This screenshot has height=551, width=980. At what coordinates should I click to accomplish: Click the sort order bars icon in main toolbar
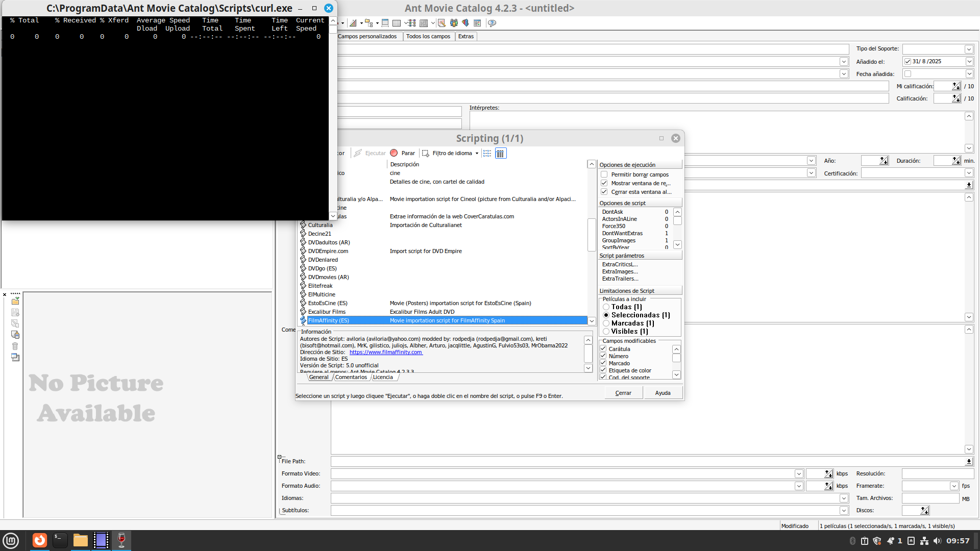click(353, 23)
